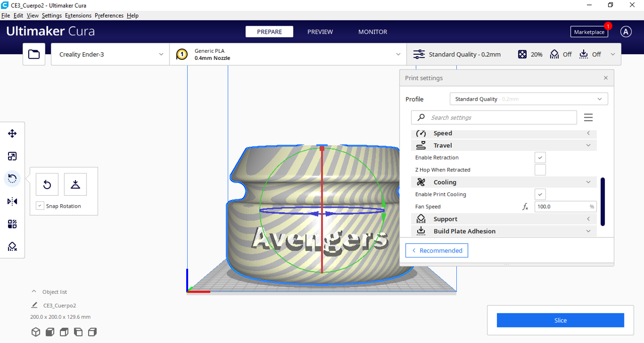Open the View menu
Viewport: 644px width, 343px height.
coord(33,16)
